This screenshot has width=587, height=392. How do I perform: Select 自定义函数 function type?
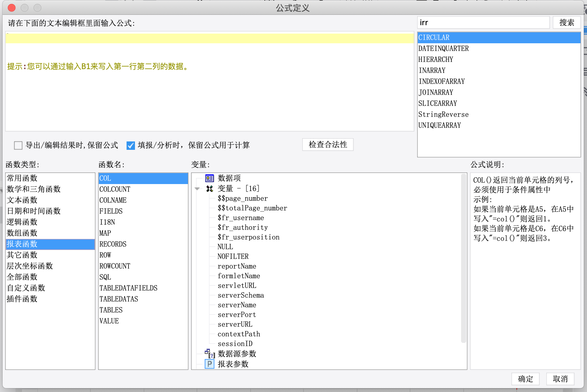point(50,288)
